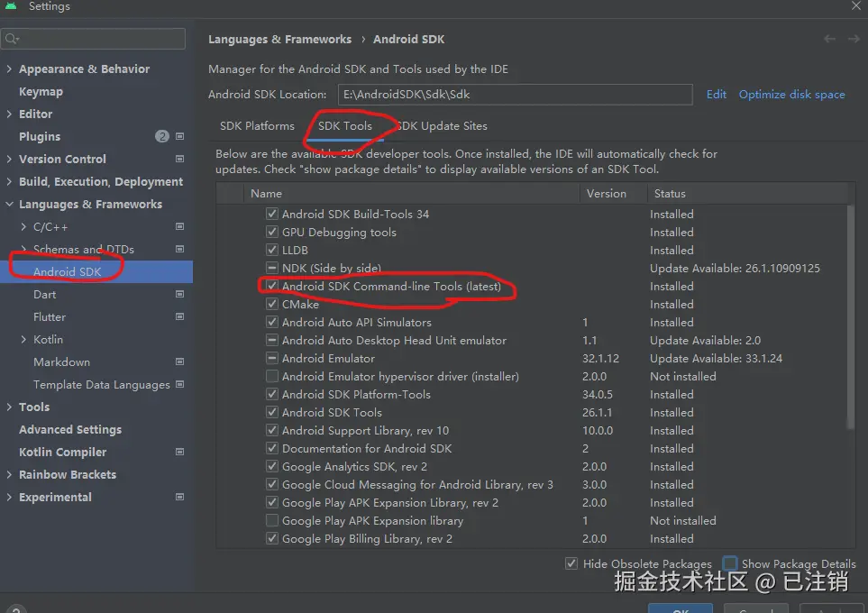868x613 pixels.
Task: Click project-level icon next to Template Data Languages
Action: coord(180,384)
